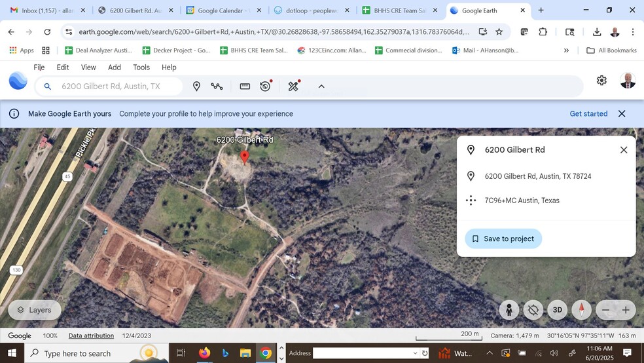The width and height of the screenshot is (644, 363).
Task: Open the taskbar Address dropdown arrow
Action: coord(415,353)
